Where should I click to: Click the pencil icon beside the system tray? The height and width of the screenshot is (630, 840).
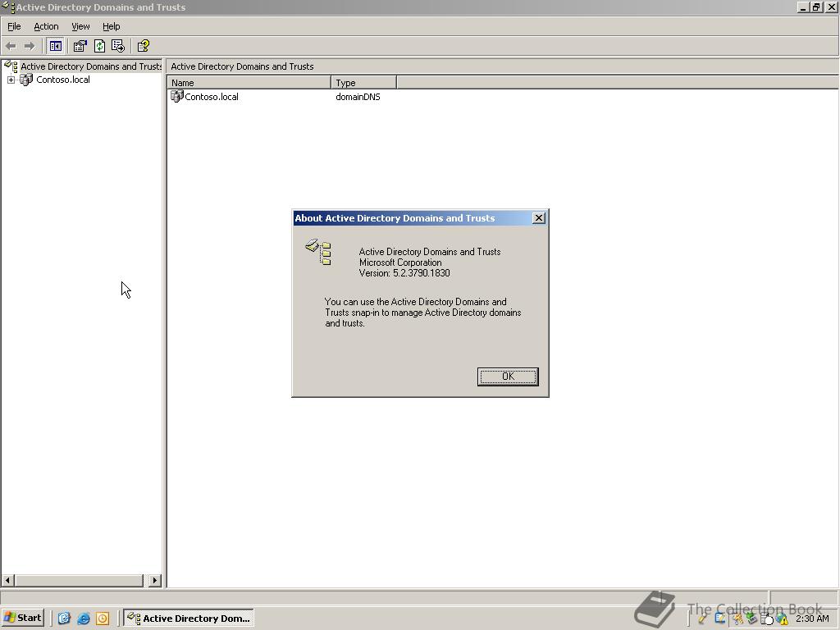click(x=702, y=619)
